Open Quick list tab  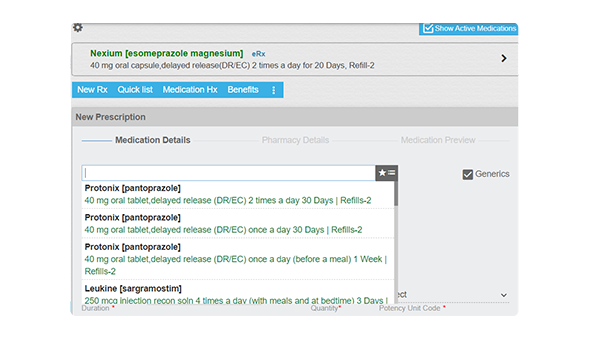pos(135,90)
